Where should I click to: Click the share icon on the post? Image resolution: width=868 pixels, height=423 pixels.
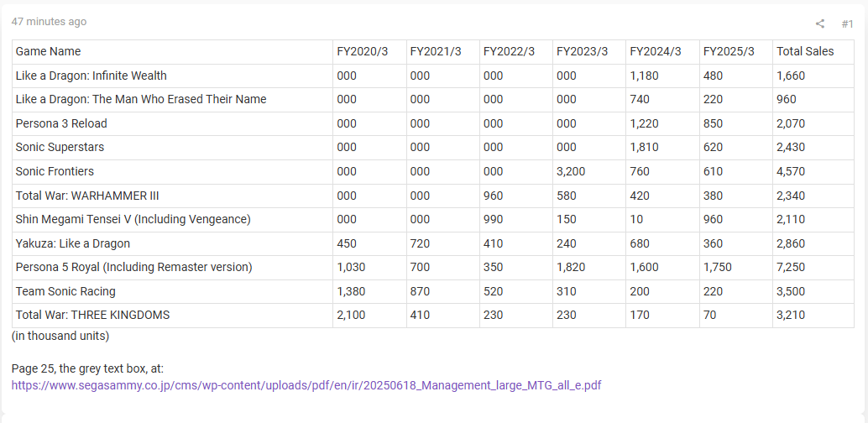click(x=820, y=23)
